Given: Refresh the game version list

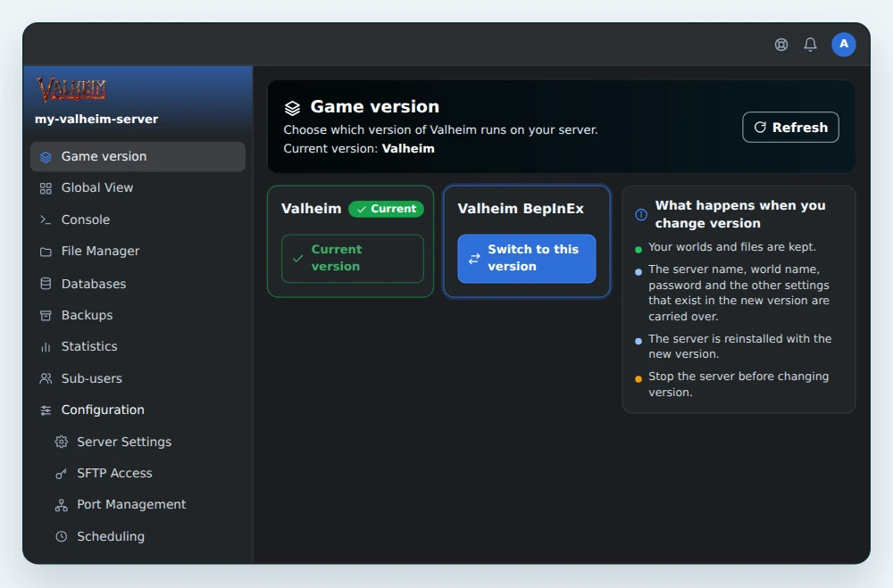Looking at the screenshot, I should tap(790, 127).
